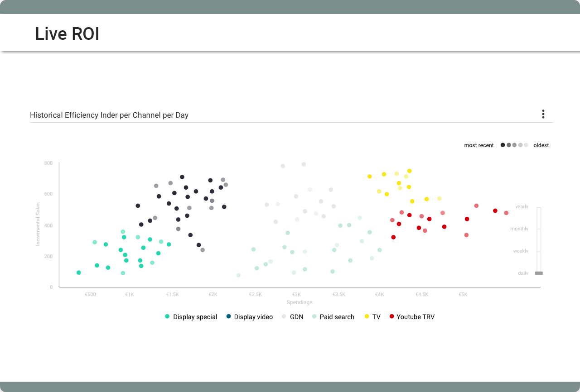Click the red Youtube TRV legend dot
Image resolution: width=580 pixels, height=392 pixels.
tap(391, 317)
